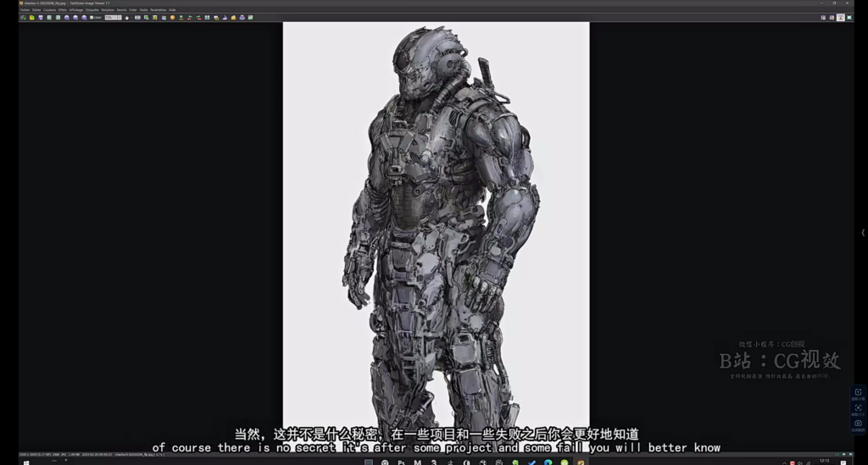This screenshot has height=465, width=868.
Task: Click the camera screenshot icon on right edge
Action: (x=858, y=423)
